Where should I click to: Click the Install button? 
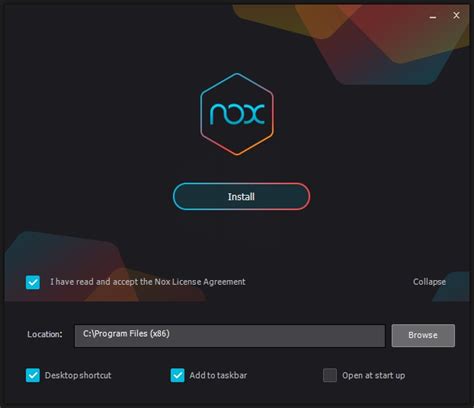(x=241, y=196)
